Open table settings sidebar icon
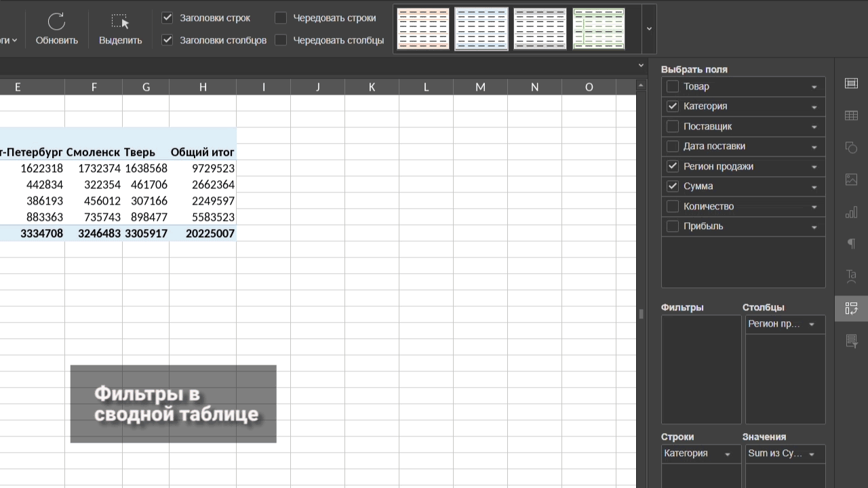 [851, 116]
